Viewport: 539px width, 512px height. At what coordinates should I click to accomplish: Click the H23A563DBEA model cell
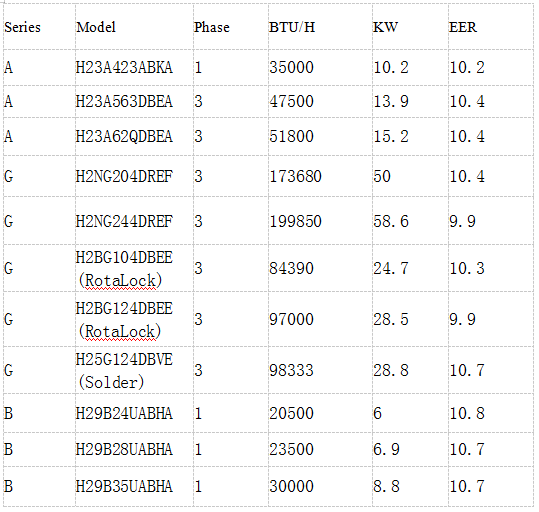pos(134,101)
